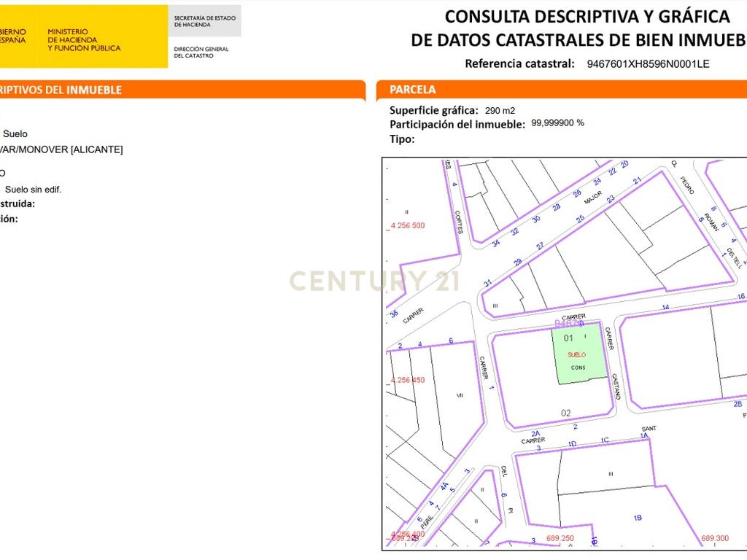Click the "99,999900 %" participation value
This screenshot has height=560, width=747.
(x=557, y=122)
